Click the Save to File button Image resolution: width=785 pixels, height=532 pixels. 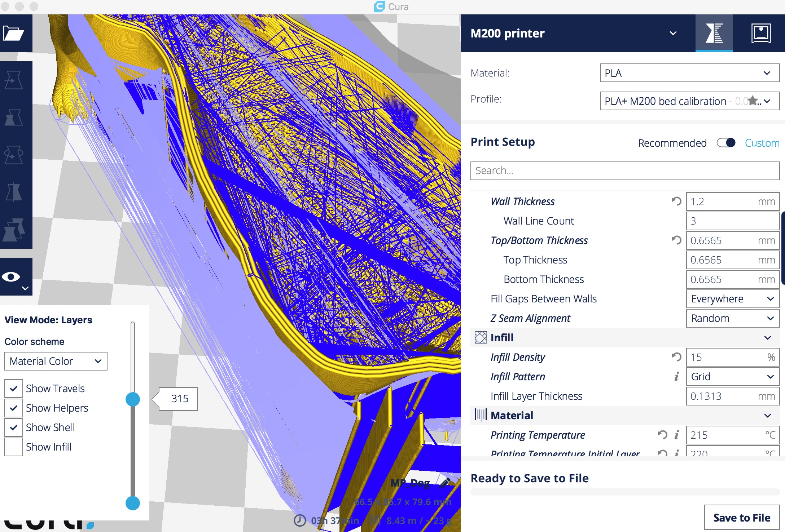(x=741, y=518)
